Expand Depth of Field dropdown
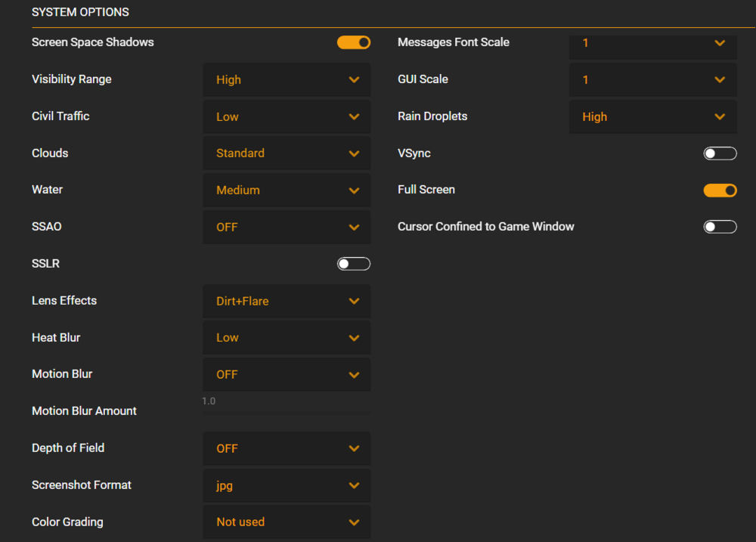 [287, 449]
